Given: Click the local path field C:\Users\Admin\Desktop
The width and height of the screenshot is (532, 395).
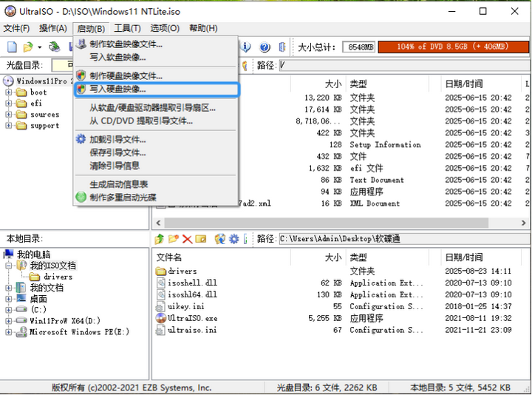Looking at the screenshot, I should (x=403, y=239).
